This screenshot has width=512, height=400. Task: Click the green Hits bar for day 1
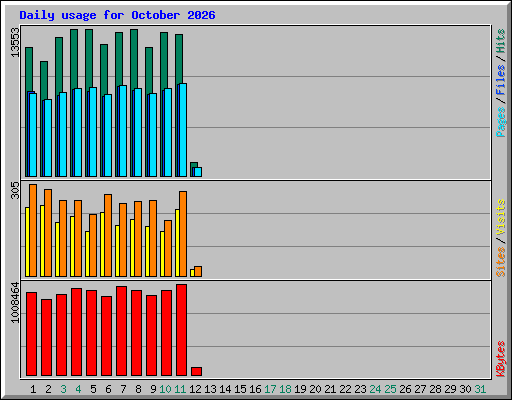tap(29, 69)
